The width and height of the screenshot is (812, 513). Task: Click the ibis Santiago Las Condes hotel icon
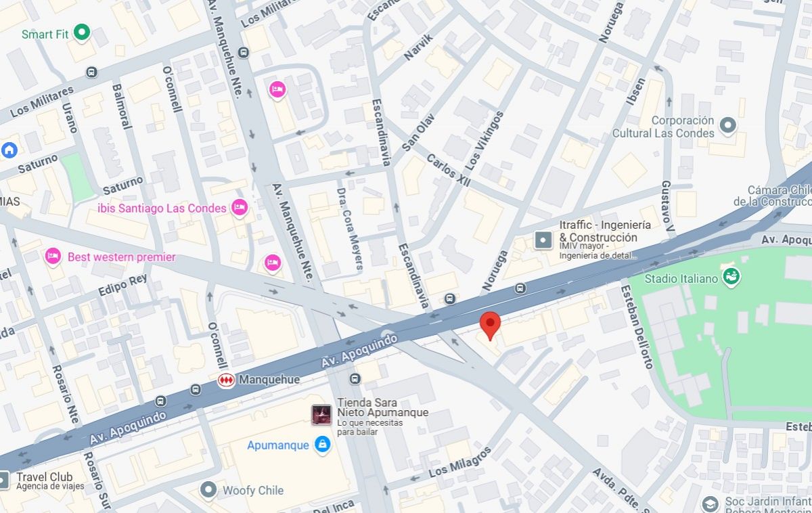tap(239, 208)
